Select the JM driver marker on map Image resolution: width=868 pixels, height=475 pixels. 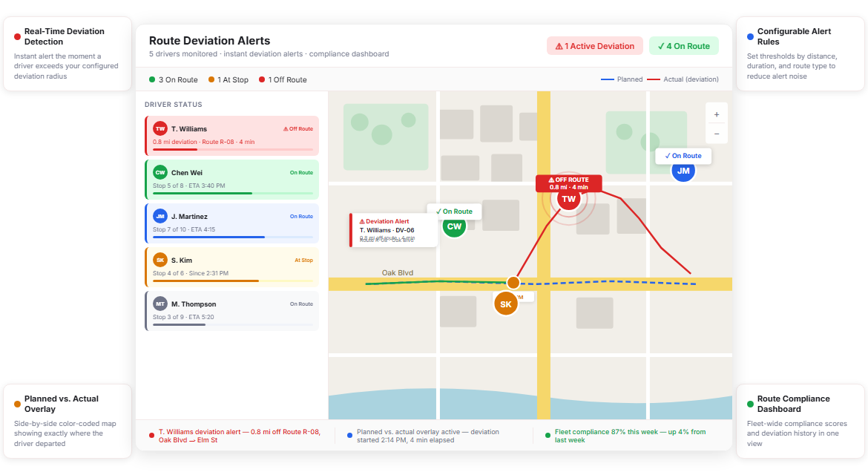(683, 171)
